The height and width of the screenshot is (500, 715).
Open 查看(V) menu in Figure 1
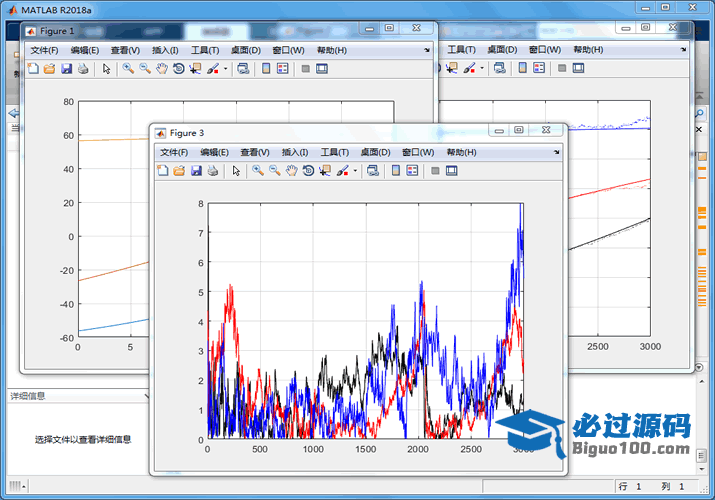[125, 50]
